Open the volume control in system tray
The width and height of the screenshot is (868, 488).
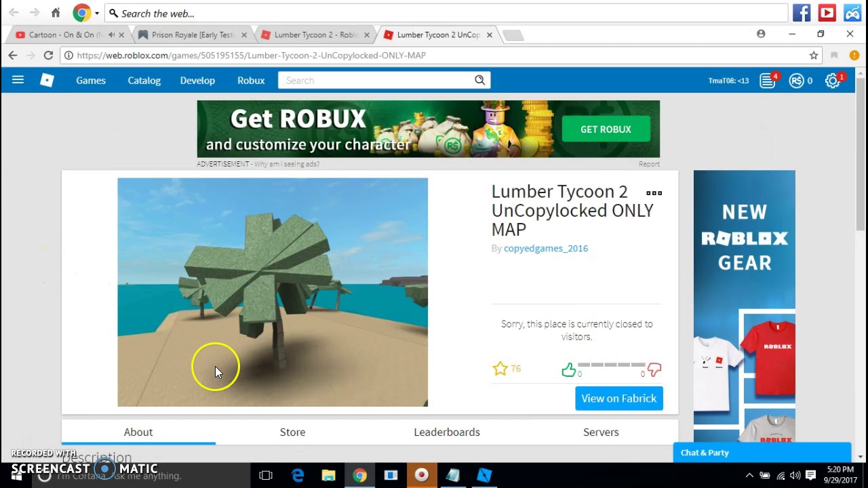[x=795, y=476]
